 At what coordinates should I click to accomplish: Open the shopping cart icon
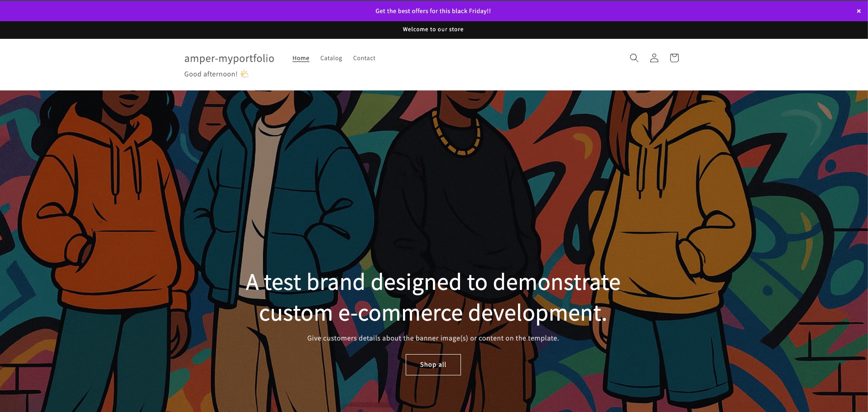[674, 58]
